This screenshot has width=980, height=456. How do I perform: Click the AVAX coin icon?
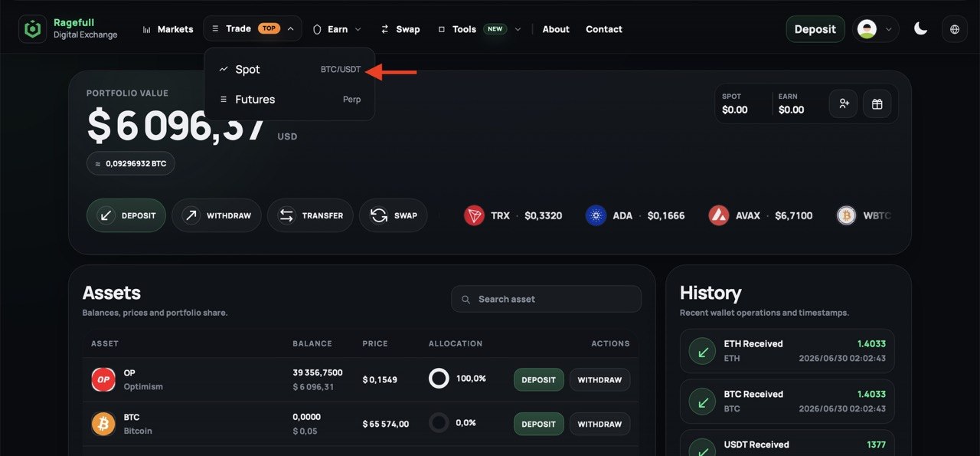[718, 215]
